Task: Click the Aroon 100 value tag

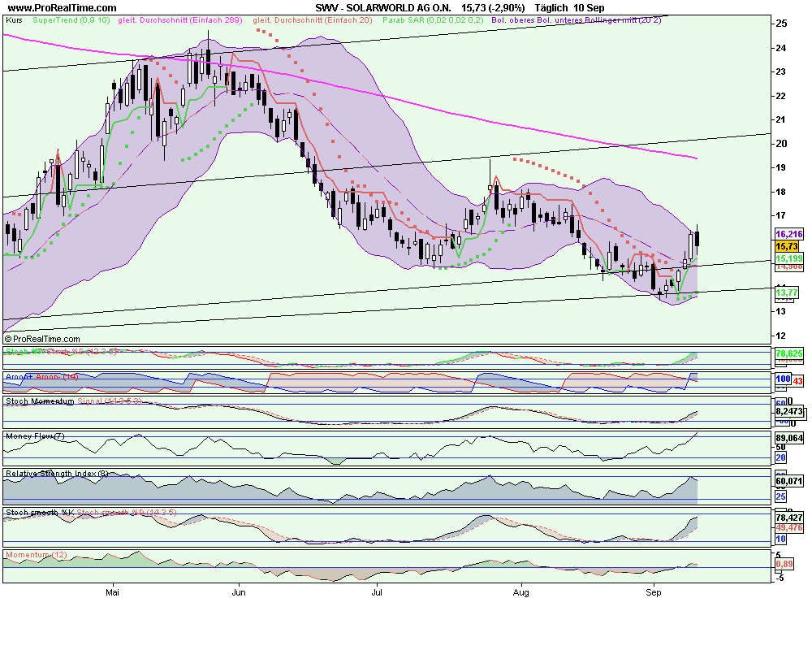Action: coord(783,379)
